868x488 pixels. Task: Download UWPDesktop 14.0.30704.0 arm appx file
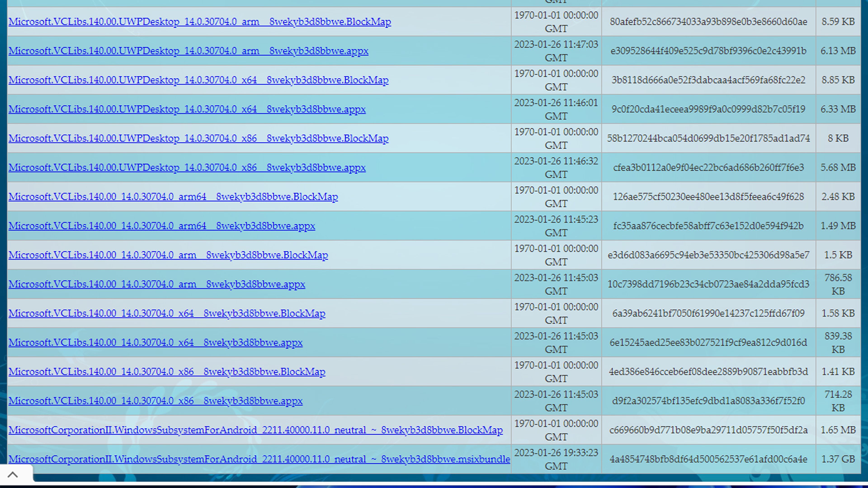[x=188, y=51]
